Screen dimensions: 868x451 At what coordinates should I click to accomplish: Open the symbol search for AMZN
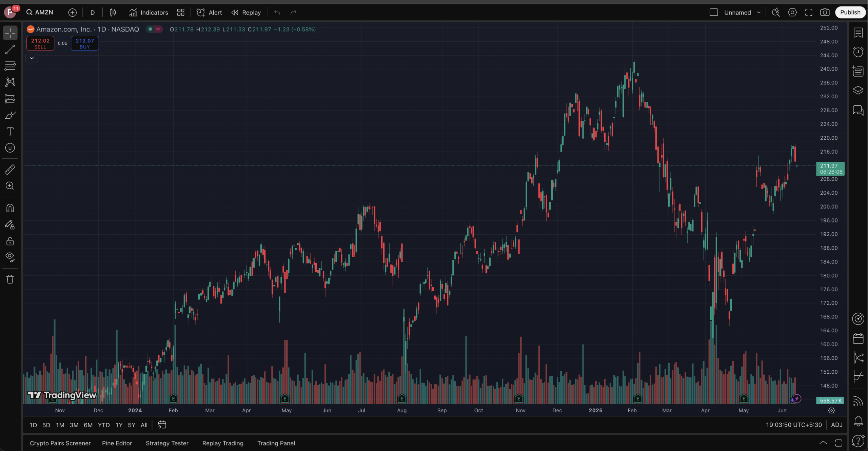(40, 12)
